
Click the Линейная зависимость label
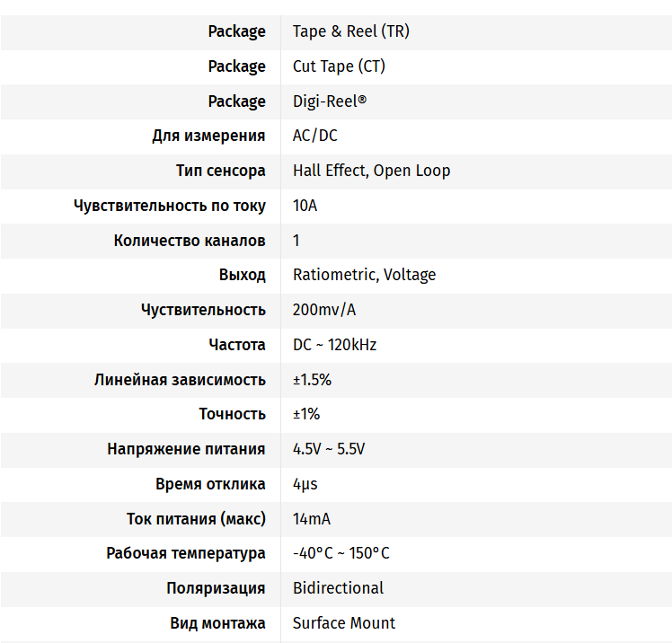coord(180,380)
